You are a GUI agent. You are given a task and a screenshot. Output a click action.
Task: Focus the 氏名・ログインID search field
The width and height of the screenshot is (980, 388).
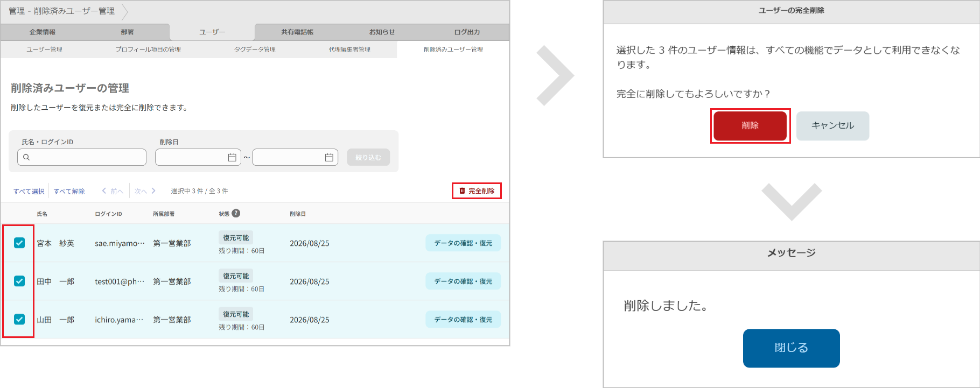[82, 157]
